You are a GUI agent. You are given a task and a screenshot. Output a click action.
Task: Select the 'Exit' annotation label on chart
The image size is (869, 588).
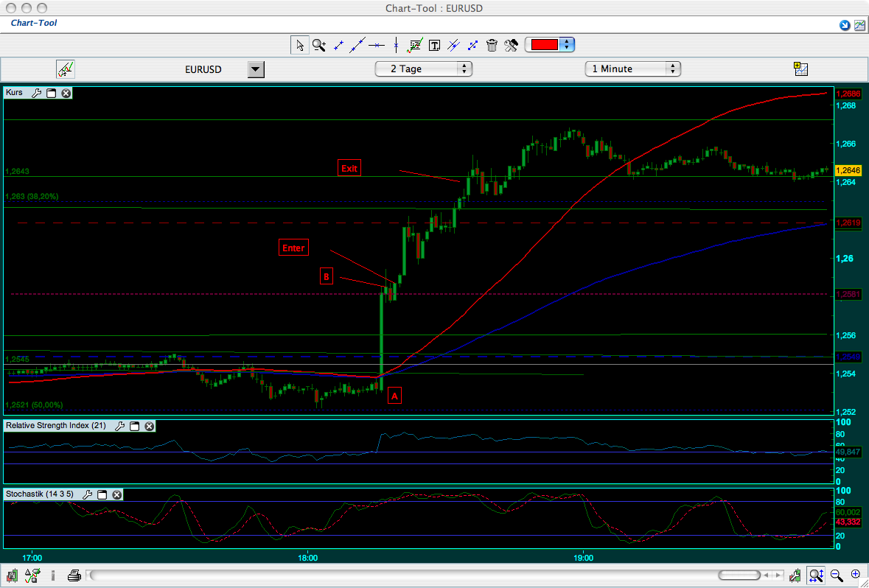(349, 168)
